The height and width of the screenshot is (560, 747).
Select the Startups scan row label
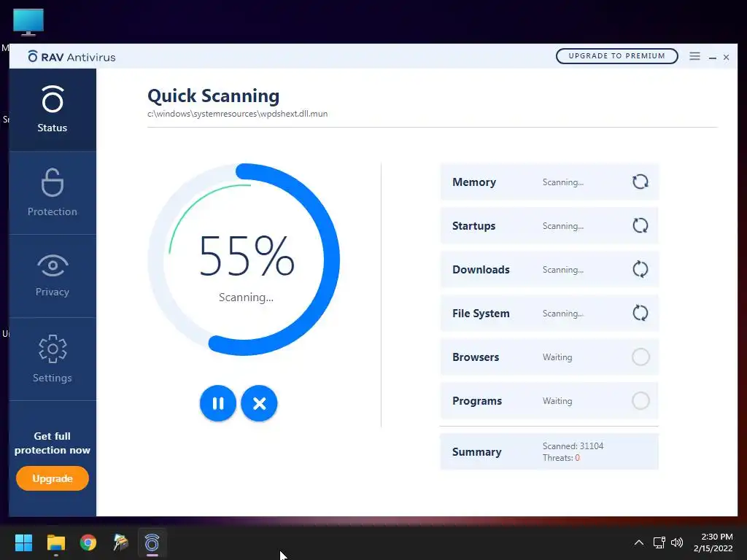(x=473, y=226)
